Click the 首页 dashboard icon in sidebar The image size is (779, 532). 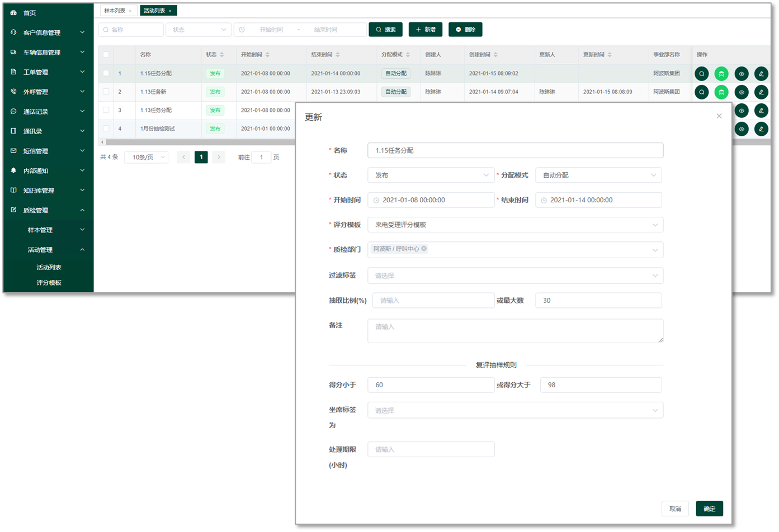click(13, 13)
